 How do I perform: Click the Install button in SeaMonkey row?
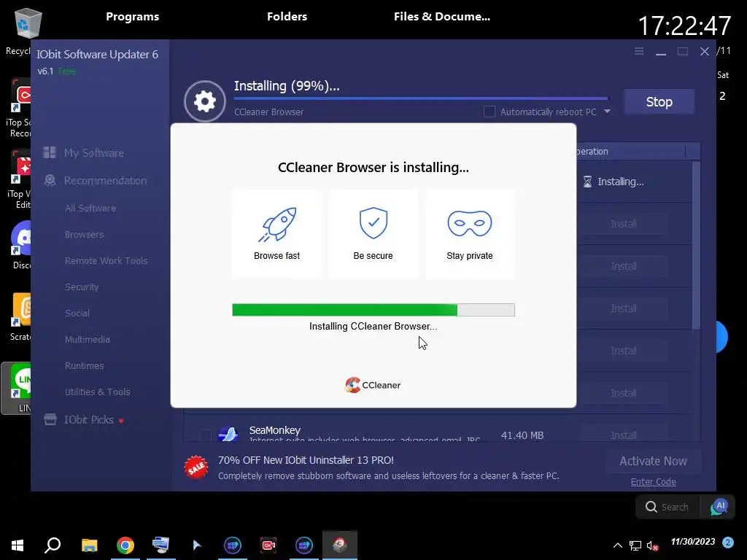coord(623,435)
